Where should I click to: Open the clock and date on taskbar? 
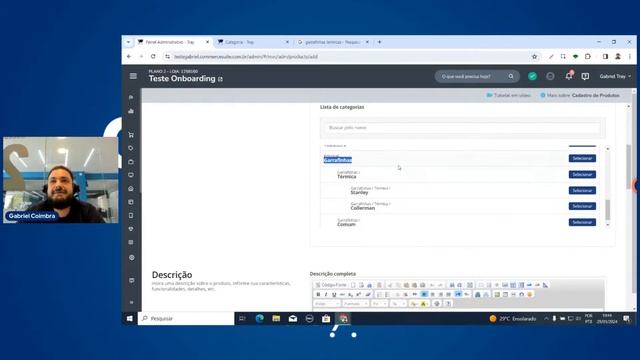tap(607, 318)
